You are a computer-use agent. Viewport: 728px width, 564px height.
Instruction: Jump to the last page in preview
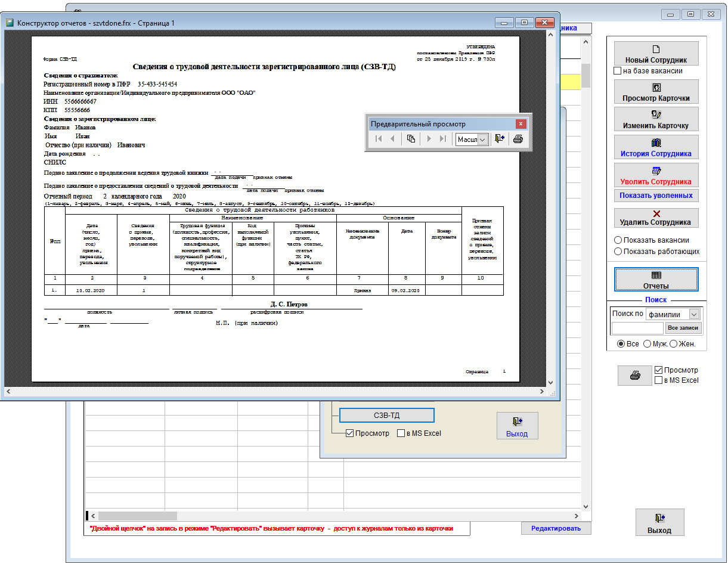442,139
